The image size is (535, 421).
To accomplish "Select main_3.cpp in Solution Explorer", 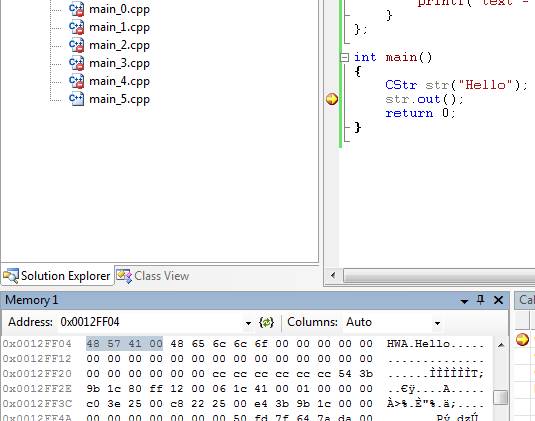I will [x=119, y=63].
